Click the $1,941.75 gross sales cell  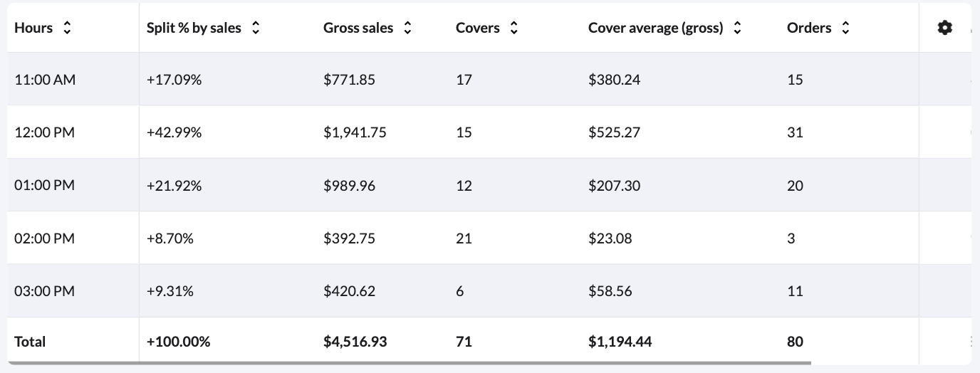(x=355, y=132)
